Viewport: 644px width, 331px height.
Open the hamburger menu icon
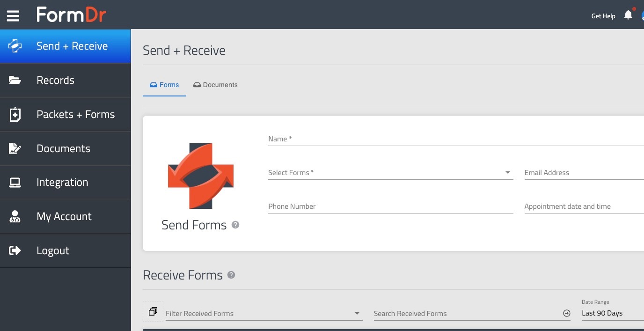(13, 16)
